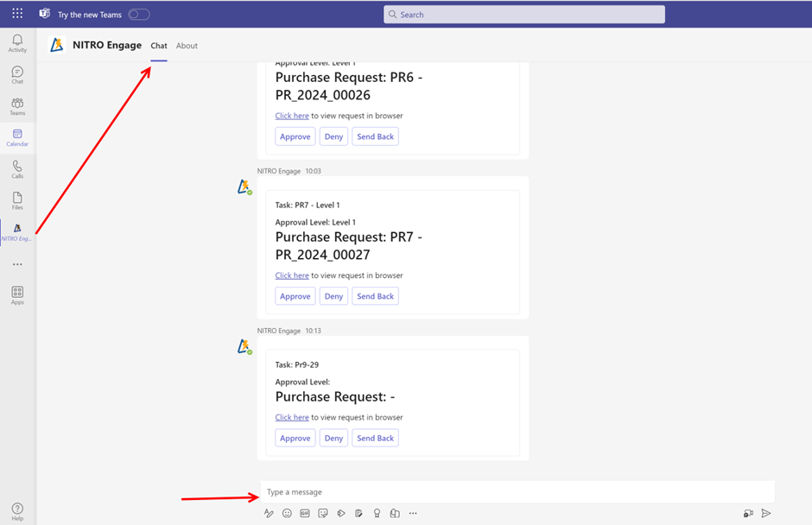The width and height of the screenshot is (812, 525).
Task: Switch to the About tab
Action: (187, 46)
